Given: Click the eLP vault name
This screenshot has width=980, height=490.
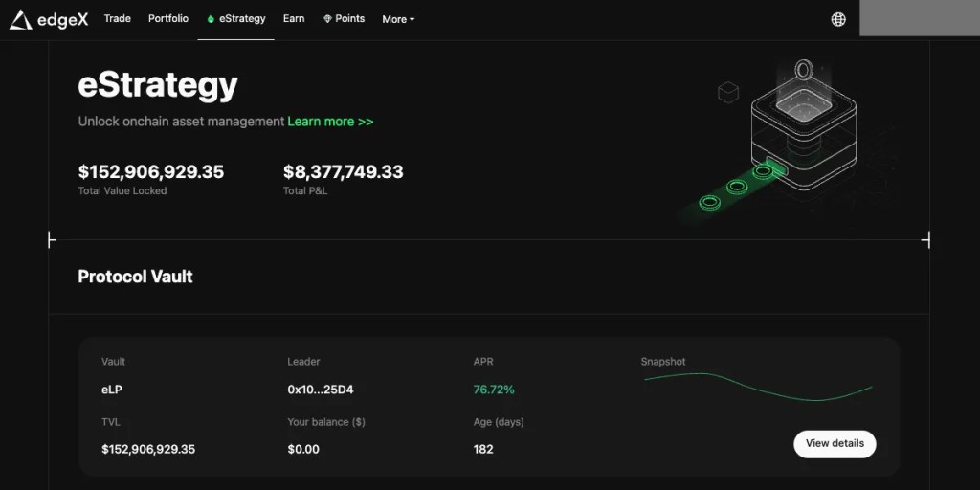Looking at the screenshot, I should coord(112,390).
